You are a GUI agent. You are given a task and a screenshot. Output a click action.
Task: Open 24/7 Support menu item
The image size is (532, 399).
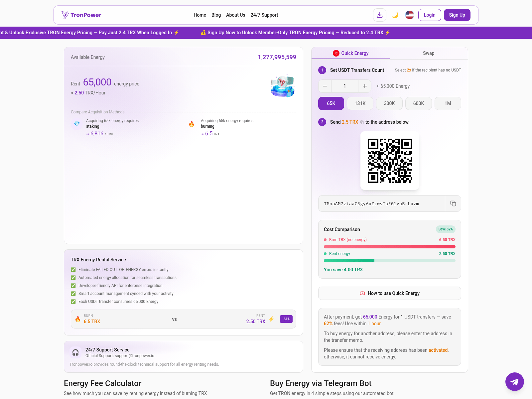coord(264,15)
